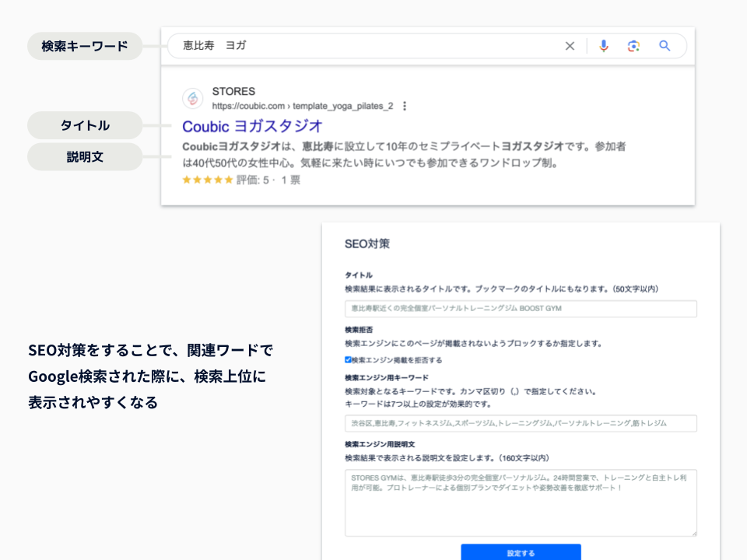Click the SEO タイトル input field
747x560 pixels.
click(x=521, y=309)
